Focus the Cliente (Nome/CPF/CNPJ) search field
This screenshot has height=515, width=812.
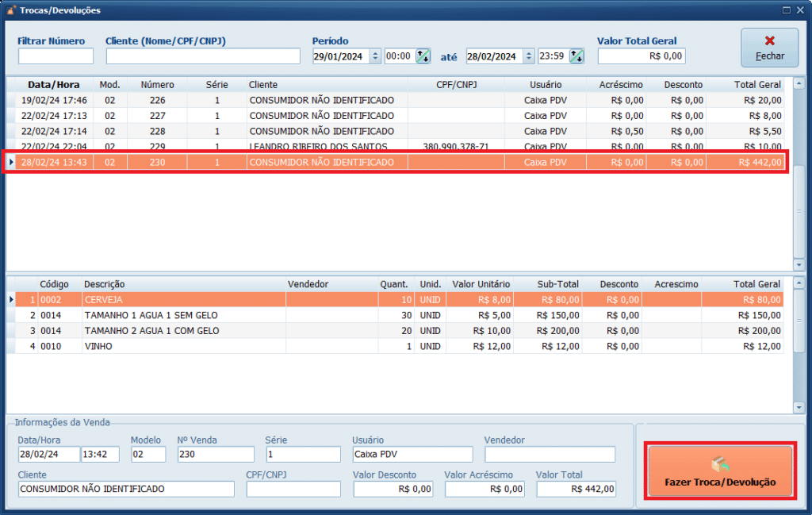pos(203,56)
